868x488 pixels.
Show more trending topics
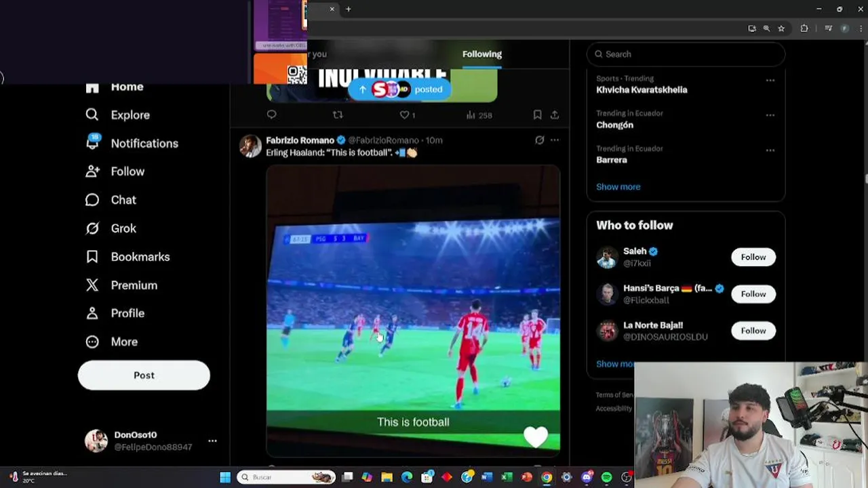(618, 186)
